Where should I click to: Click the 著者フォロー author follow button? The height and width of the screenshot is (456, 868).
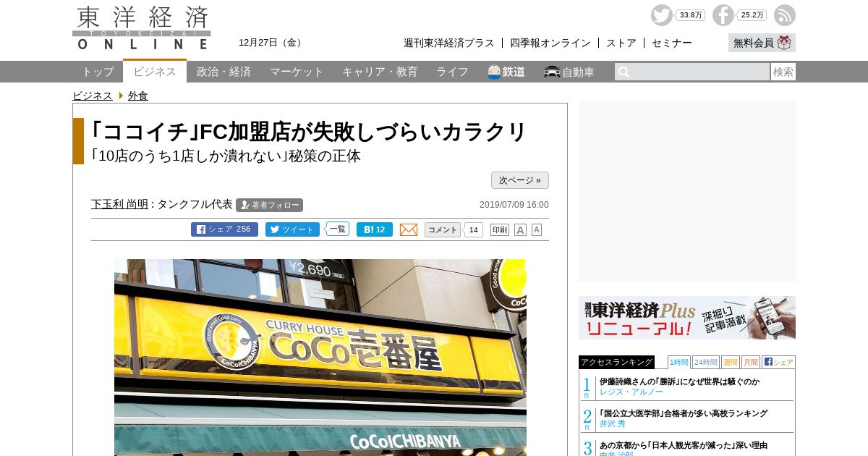[269, 205]
